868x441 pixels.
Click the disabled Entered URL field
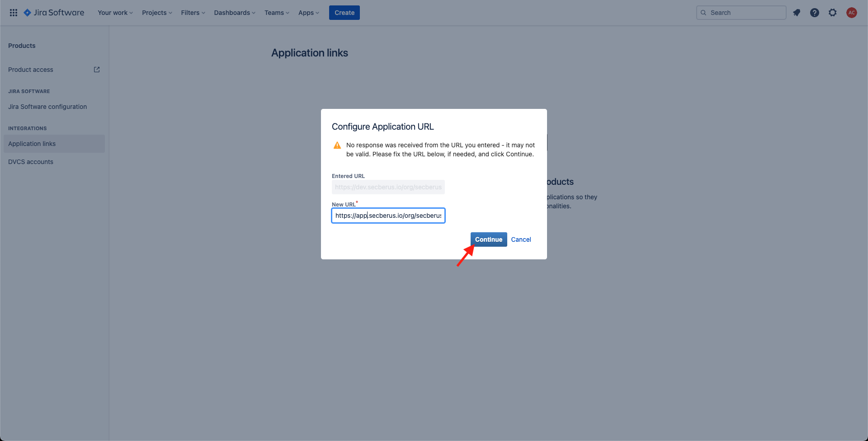(388, 187)
